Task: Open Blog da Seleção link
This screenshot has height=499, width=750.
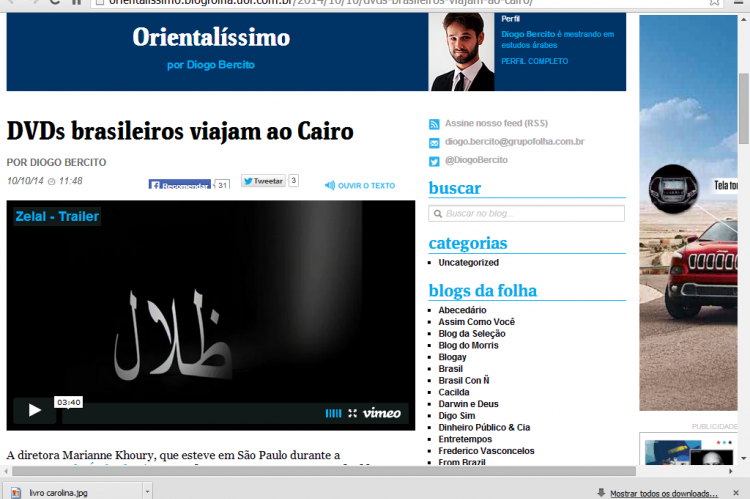Action: [x=472, y=333]
